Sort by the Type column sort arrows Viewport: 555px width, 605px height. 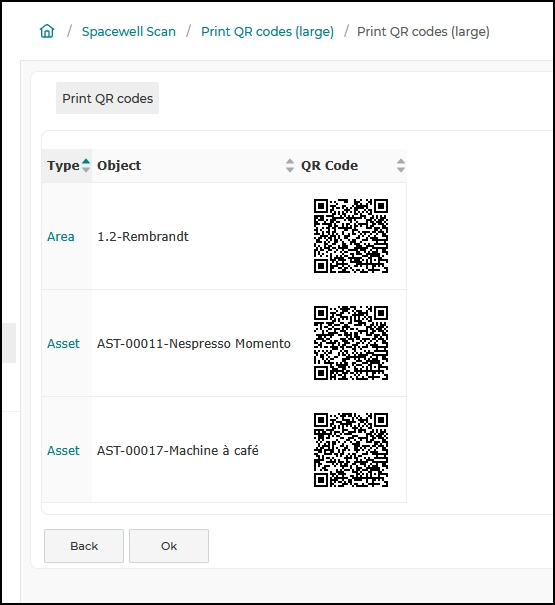tap(86, 166)
